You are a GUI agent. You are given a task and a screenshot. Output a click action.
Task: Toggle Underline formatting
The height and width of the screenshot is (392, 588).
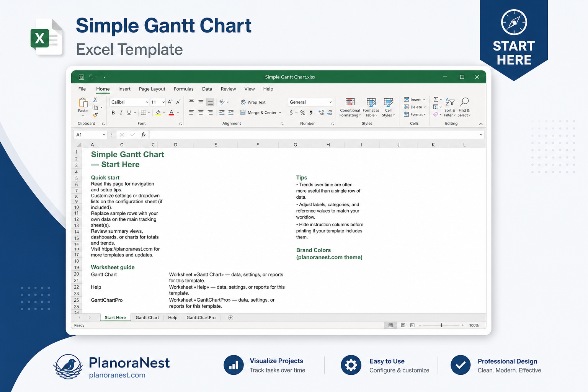click(129, 113)
